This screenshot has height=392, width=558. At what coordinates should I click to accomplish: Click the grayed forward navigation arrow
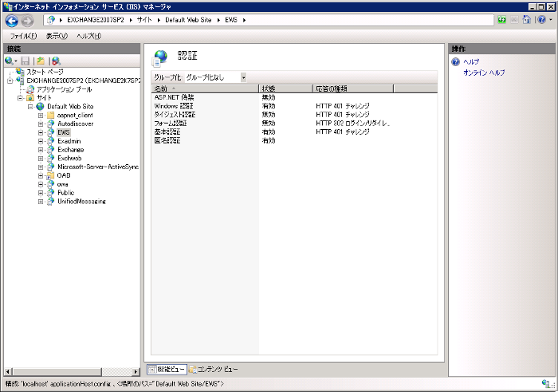(27, 21)
